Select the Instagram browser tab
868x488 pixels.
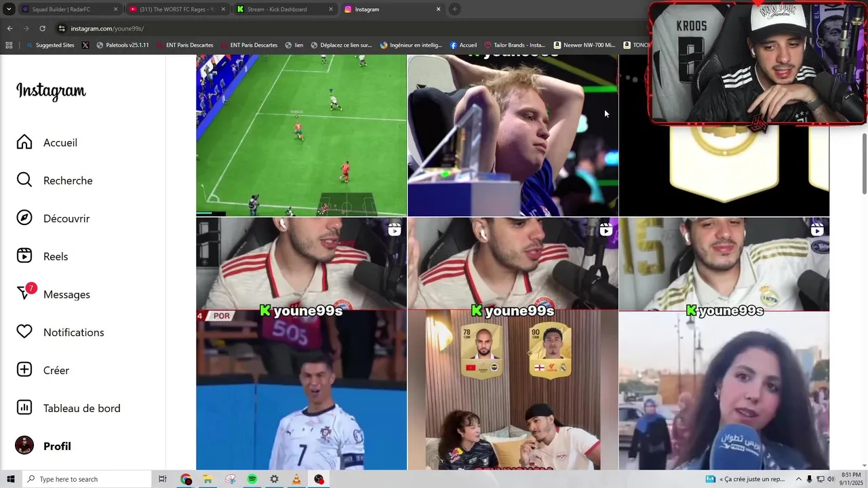click(x=392, y=9)
